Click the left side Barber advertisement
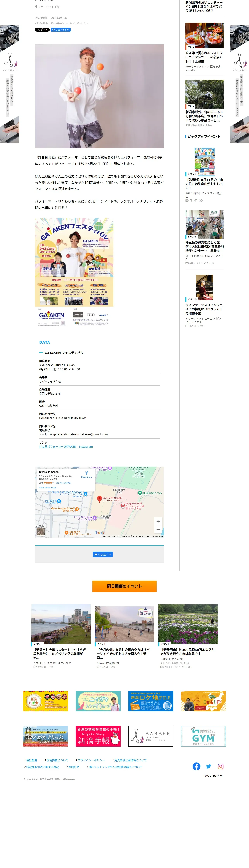Image resolution: width=249 pixels, height=868 pixels. 10,84
